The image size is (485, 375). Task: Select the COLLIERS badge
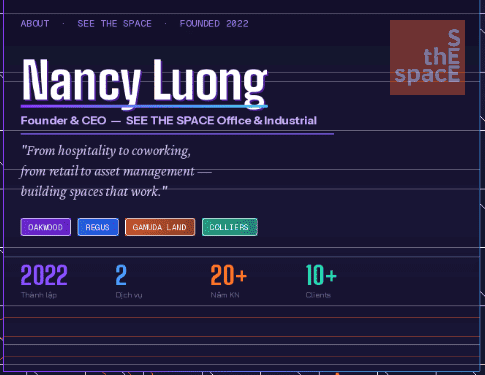(230, 227)
